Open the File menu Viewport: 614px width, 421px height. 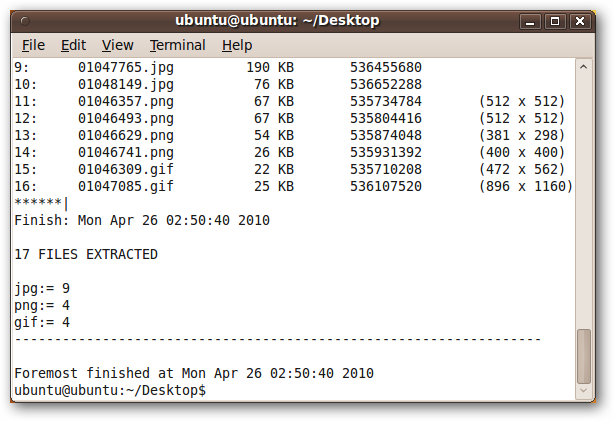point(33,45)
